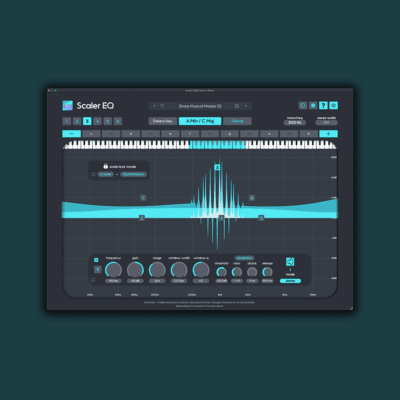Viewport: 400px width, 400px height.
Task: Open the mono freq 200 Hz field
Action: pos(295,123)
